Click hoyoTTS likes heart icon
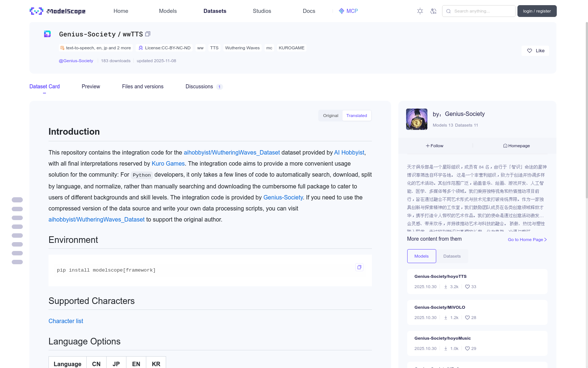This screenshot has width=588, height=368. tap(467, 287)
